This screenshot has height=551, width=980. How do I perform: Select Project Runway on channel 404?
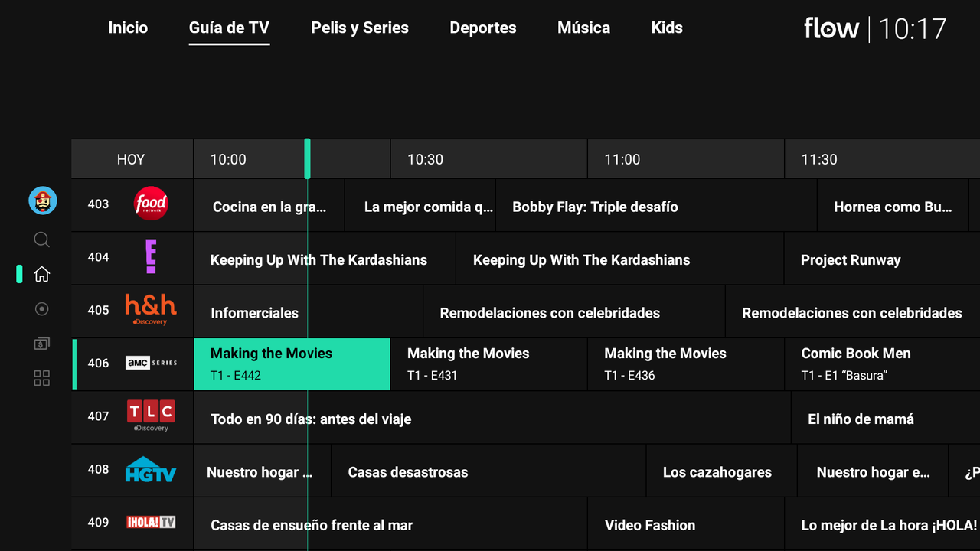851,260
